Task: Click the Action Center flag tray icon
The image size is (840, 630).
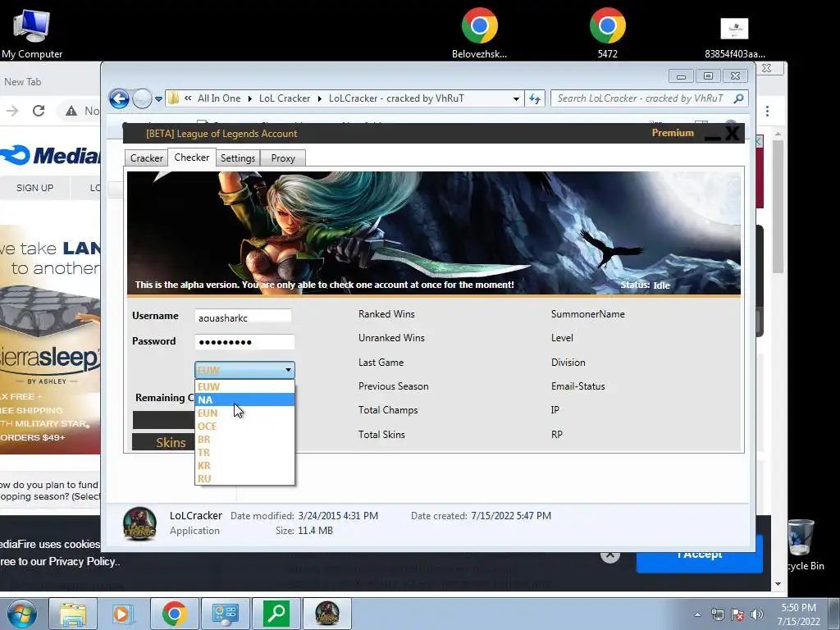Action: pyautogui.click(x=737, y=614)
